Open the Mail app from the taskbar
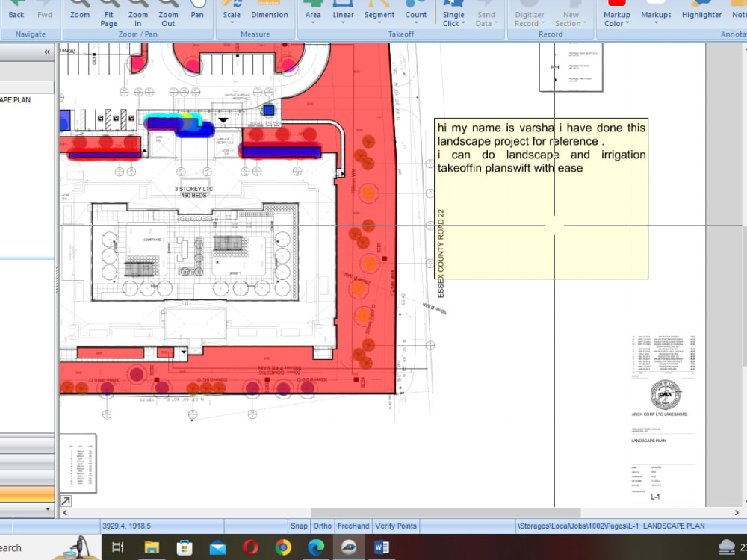Screen dimensions: 747x560 coord(217,547)
